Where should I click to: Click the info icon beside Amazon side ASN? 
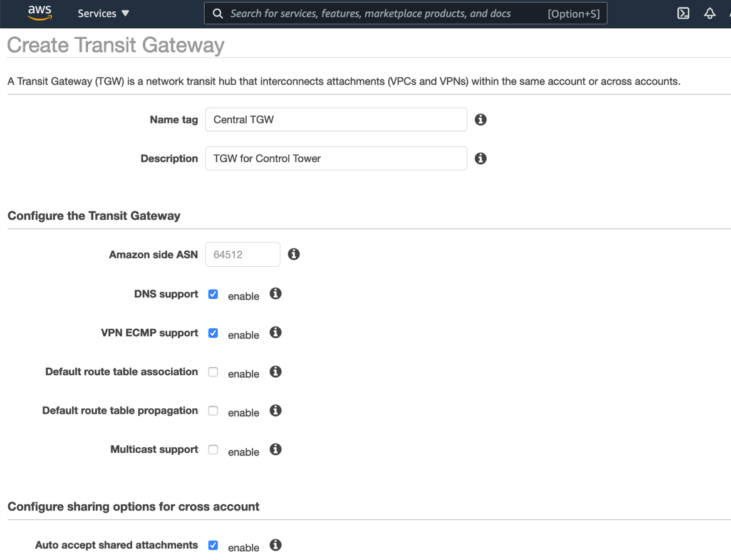tap(294, 254)
